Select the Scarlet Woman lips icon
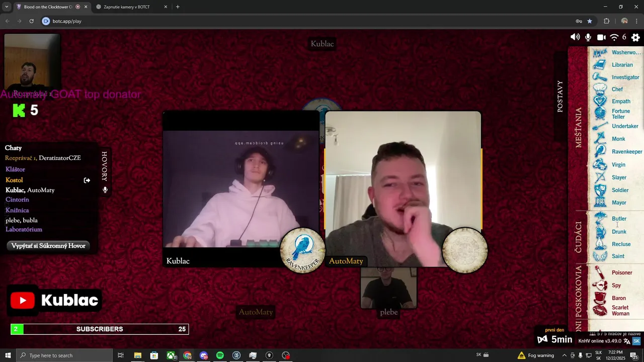The width and height of the screenshot is (644, 362). [600, 311]
